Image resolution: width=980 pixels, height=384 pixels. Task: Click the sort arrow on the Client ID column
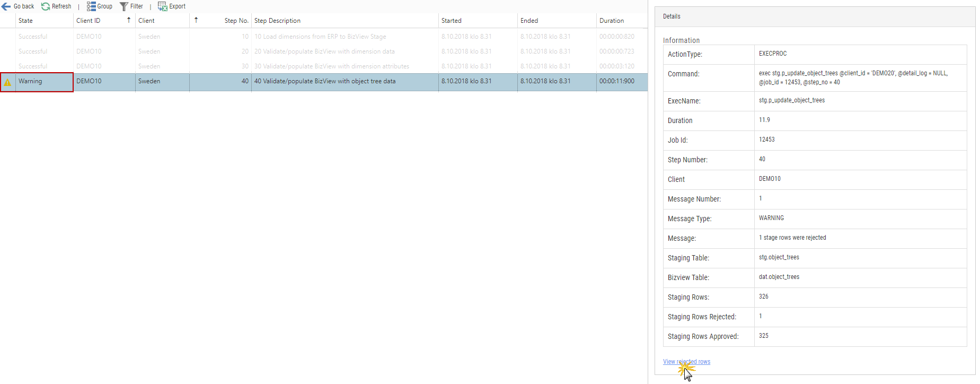click(128, 20)
